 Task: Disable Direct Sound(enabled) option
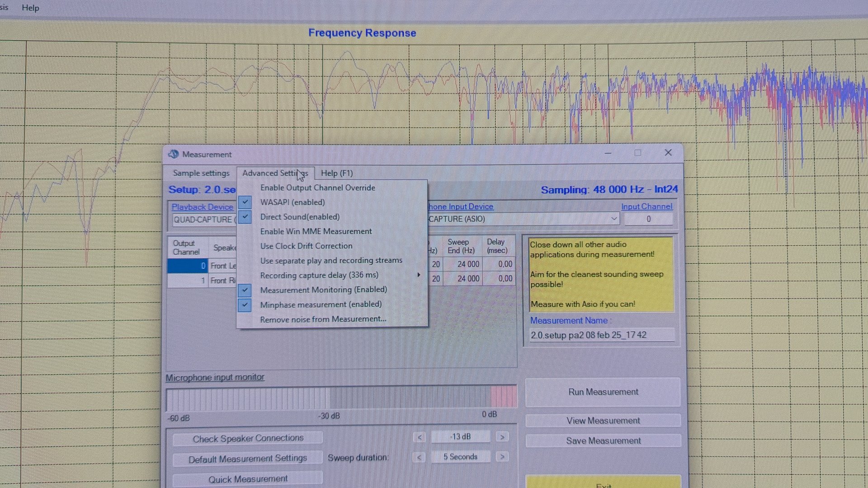pos(300,217)
